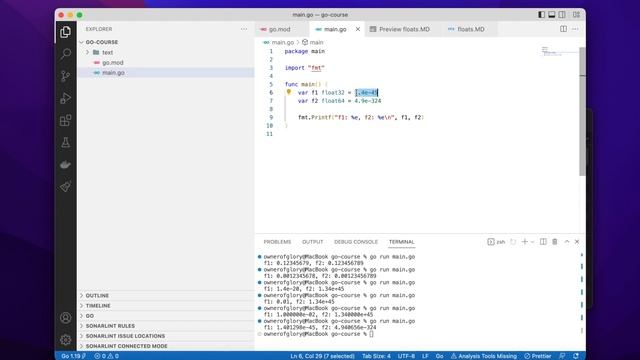Open the Source Control view
This screenshot has height=360, width=640.
tap(65, 76)
